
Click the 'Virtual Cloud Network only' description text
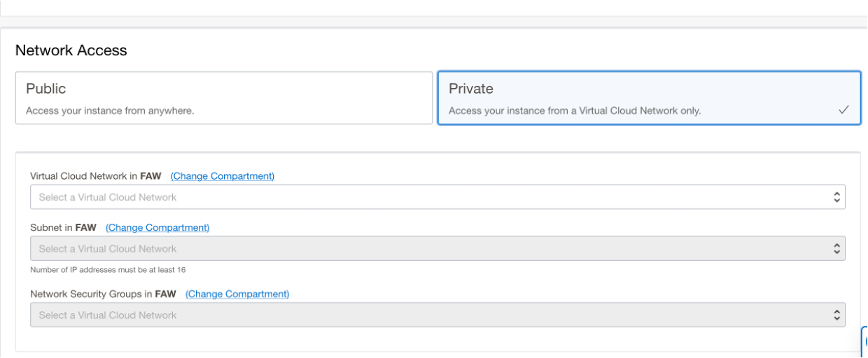(574, 110)
